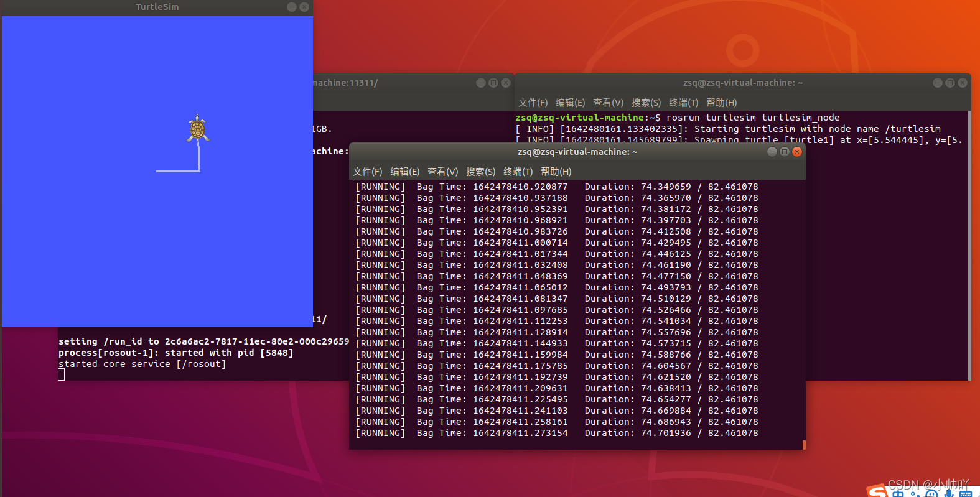The image size is (980, 497).
Task: Open Sogou emoji face icon
Action: [x=931, y=494]
